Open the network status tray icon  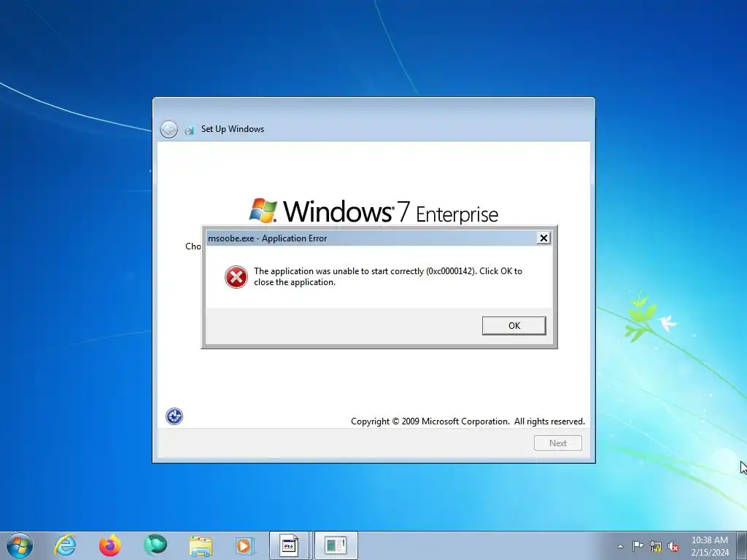pyautogui.click(x=656, y=546)
